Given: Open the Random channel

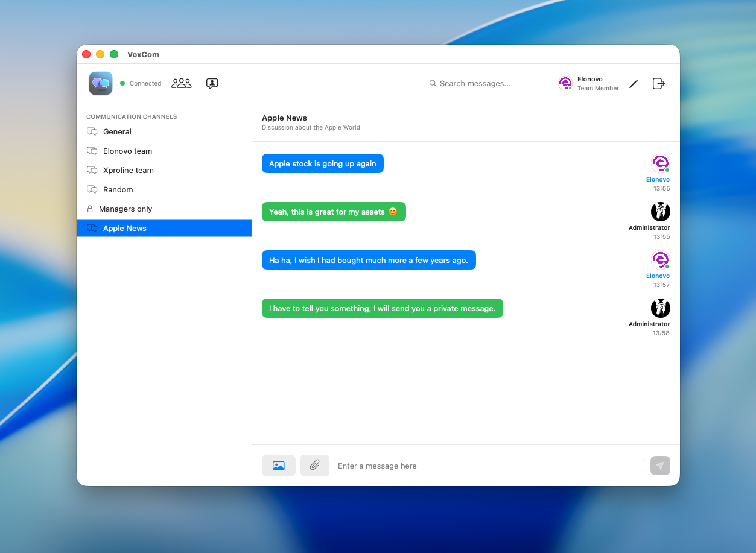Looking at the screenshot, I should pyautogui.click(x=118, y=189).
